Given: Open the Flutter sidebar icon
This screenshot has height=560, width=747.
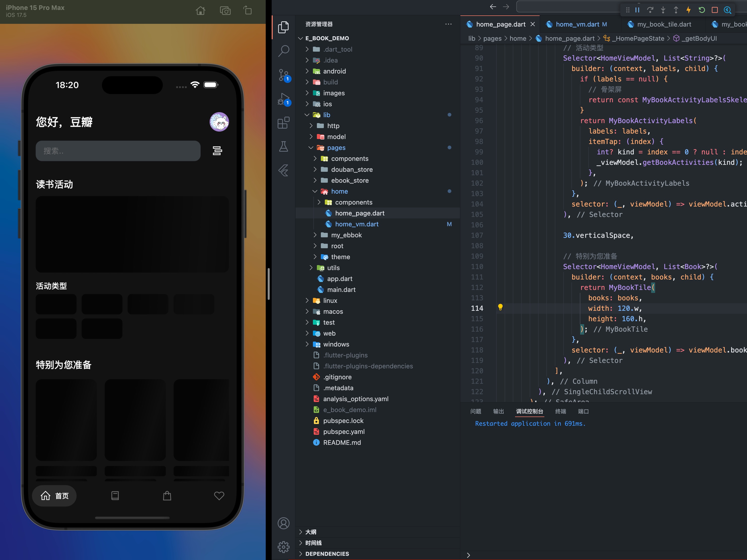Looking at the screenshot, I should 283,170.
